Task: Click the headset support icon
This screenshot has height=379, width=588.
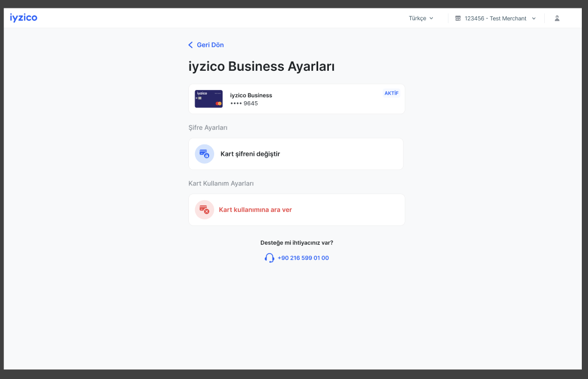Action: [x=269, y=258]
